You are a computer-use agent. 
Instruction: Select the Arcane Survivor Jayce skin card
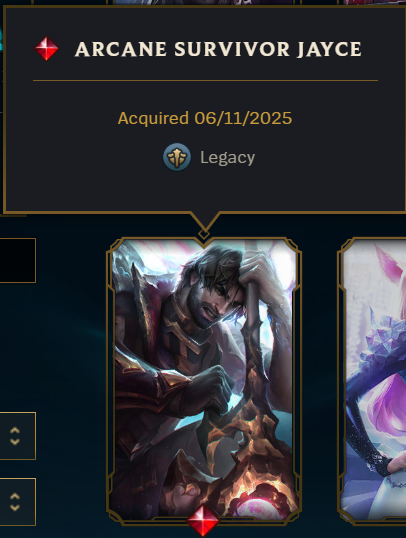(204, 381)
